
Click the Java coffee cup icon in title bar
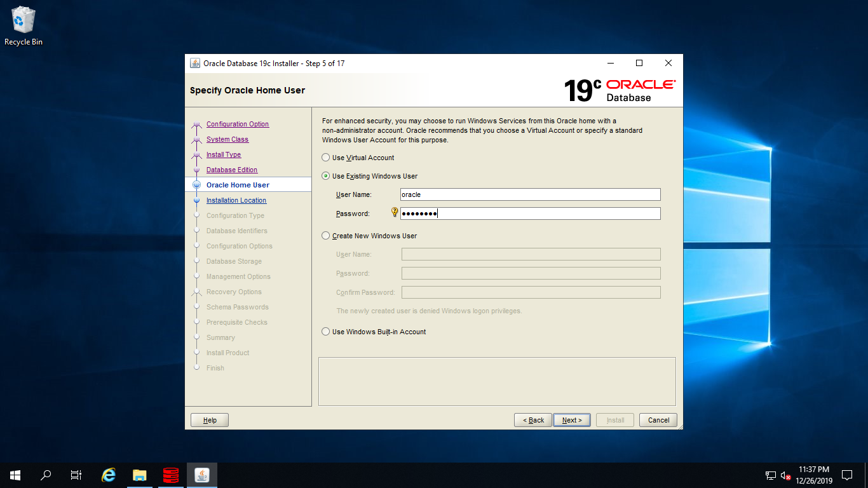[194, 63]
